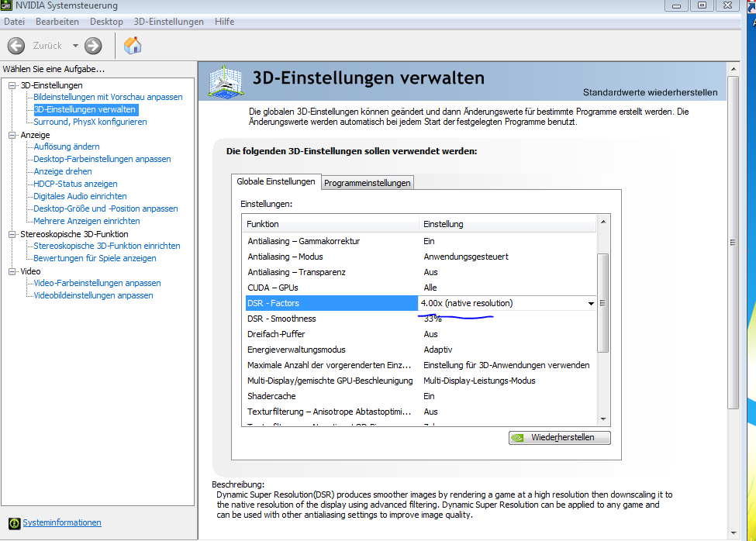Open the Systeminformationen link
This screenshot has height=541, width=756.
tap(62, 522)
